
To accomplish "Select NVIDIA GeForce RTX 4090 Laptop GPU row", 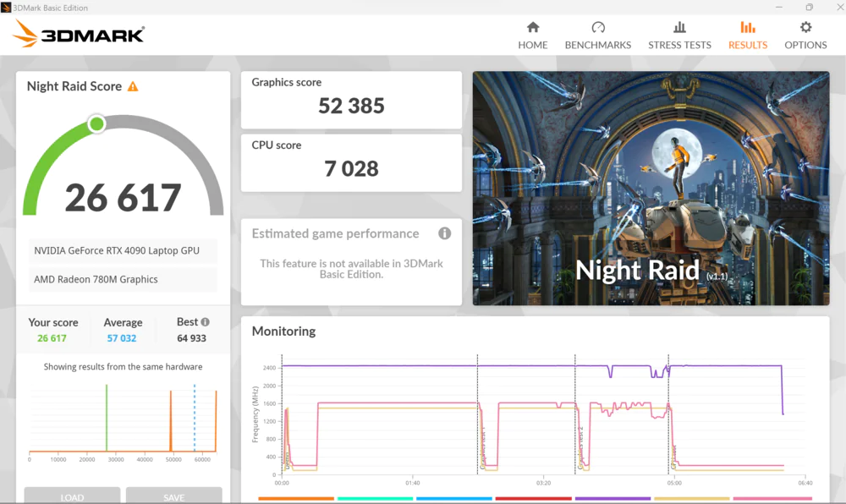I will [123, 250].
